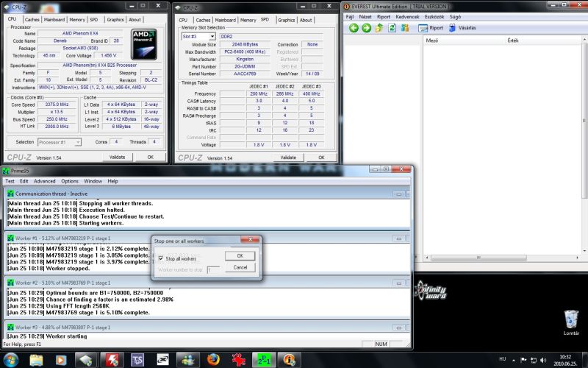The width and height of the screenshot is (588, 368).
Task: Go forward in EVEREST toolbar
Action: pyautogui.click(x=366, y=28)
